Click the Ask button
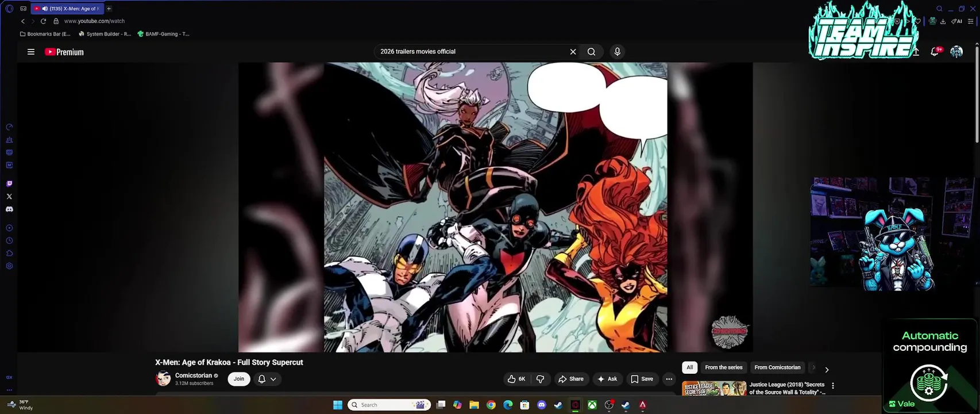Screen dimensions: 980x414 click(607, 379)
